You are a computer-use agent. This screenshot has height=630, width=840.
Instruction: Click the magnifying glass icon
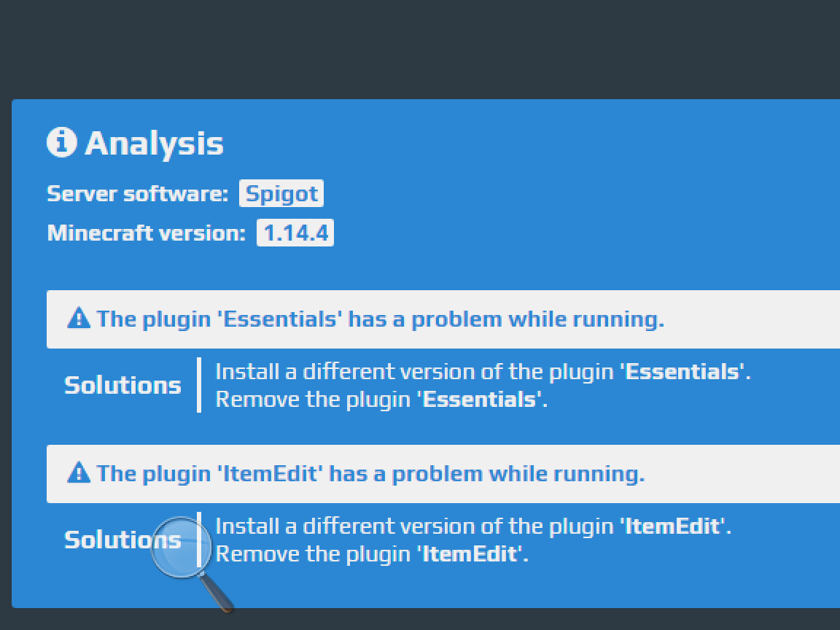(x=191, y=562)
